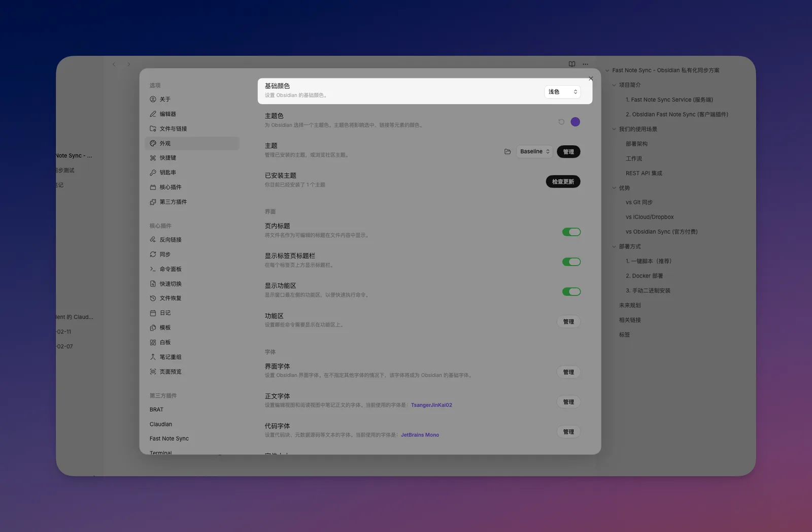This screenshot has width=812, height=532.
Task: Click the 快捷键 command-key icon
Action: [153, 158]
